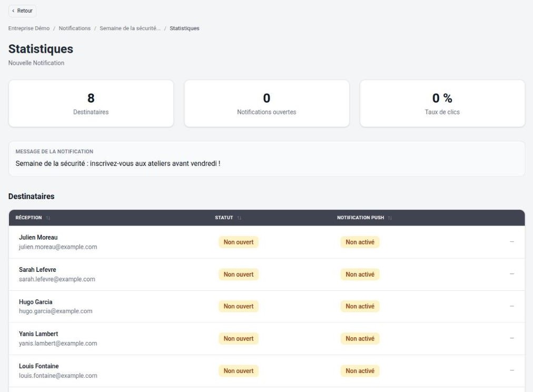Click Non ouvert badge for Louis Fontaine

click(x=239, y=371)
